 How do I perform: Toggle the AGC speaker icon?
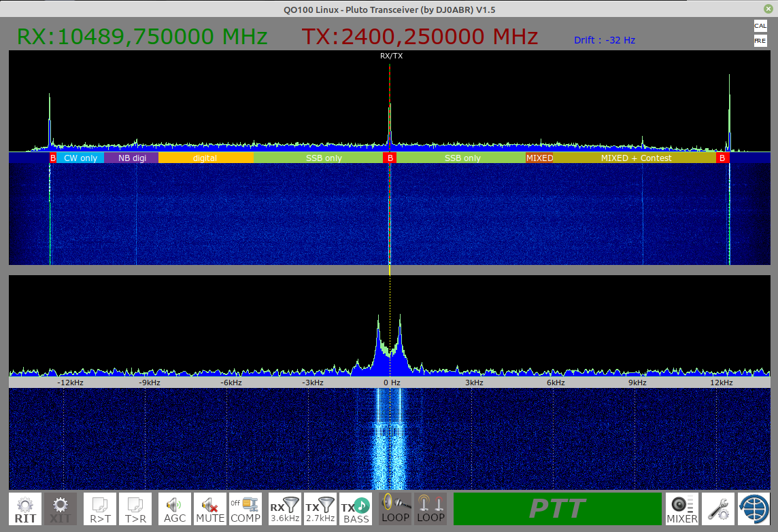pos(175,510)
